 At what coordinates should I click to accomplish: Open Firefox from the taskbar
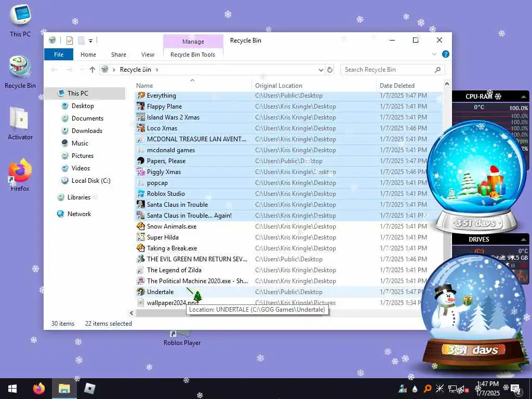38,389
